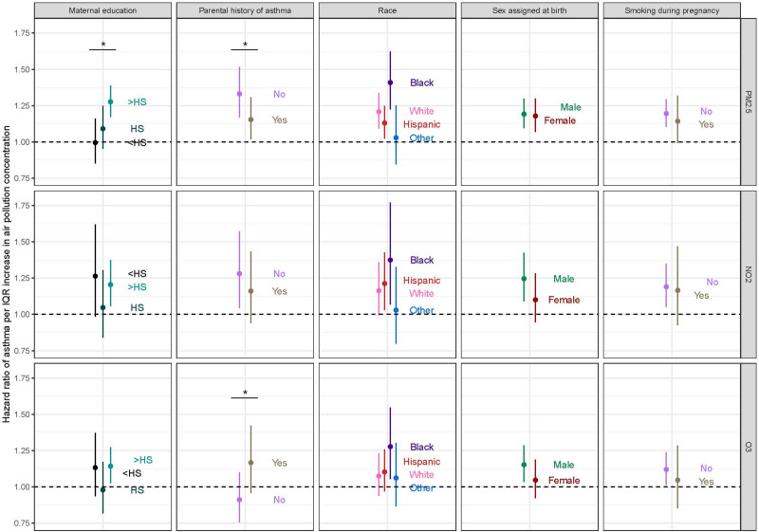Click the asterisk in Maternal education PM2.5 panel
The width and height of the screenshot is (759, 532).
pyautogui.click(x=102, y=45)
